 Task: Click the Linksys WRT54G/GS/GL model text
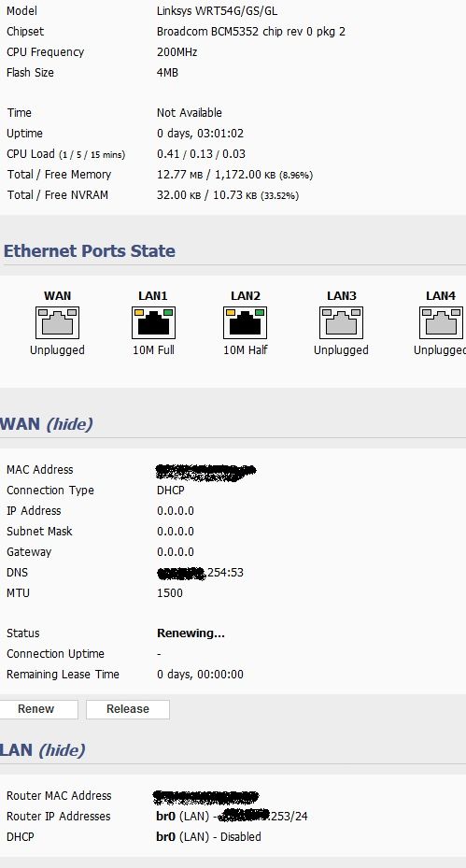(217, 11)
